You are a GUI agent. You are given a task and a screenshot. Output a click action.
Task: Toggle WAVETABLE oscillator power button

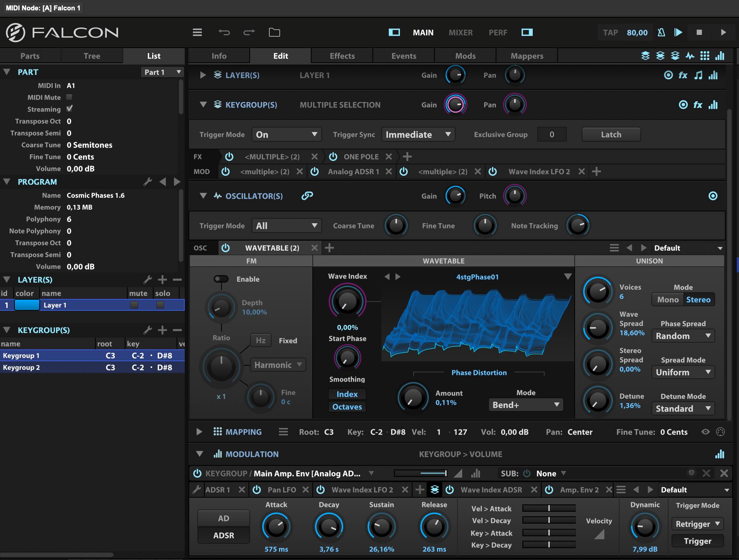point(226,248)
